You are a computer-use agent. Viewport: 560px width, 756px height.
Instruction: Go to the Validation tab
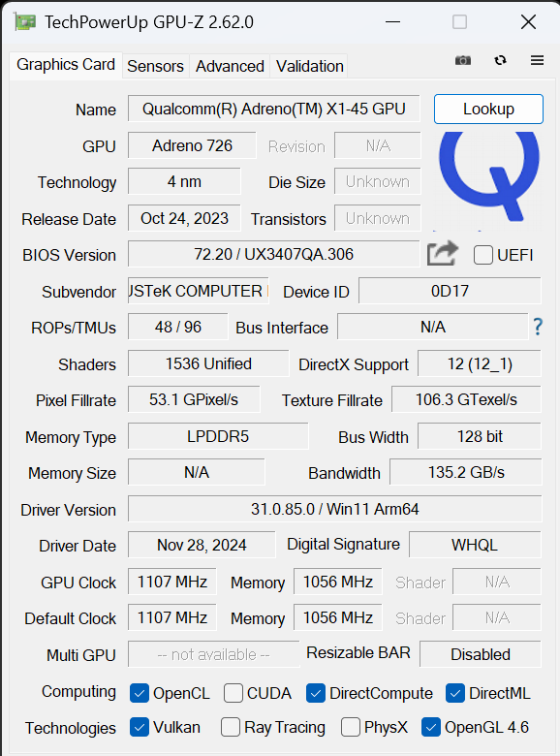coord(310,66)
